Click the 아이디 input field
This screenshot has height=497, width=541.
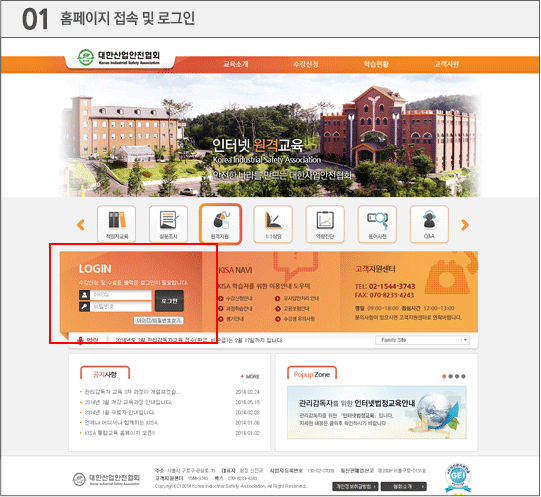coord(120,295)
